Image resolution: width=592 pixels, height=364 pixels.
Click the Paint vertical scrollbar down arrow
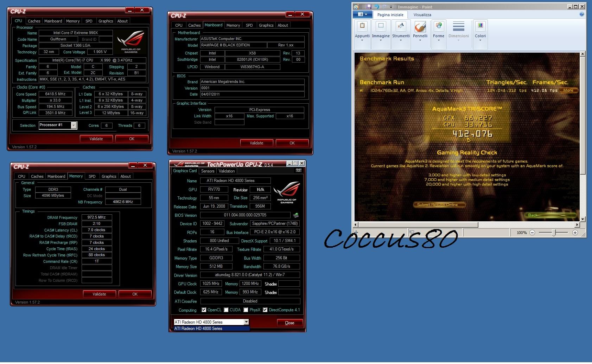(583, 219)
